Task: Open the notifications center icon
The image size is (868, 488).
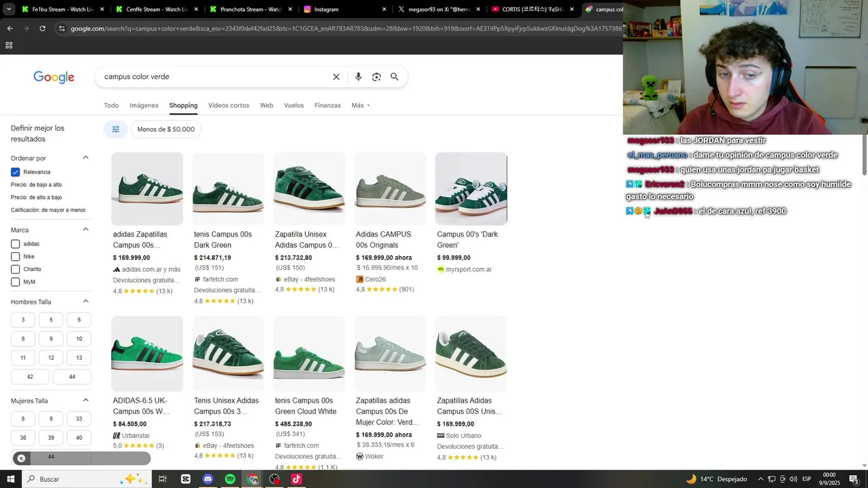Action: coord(854,479)
